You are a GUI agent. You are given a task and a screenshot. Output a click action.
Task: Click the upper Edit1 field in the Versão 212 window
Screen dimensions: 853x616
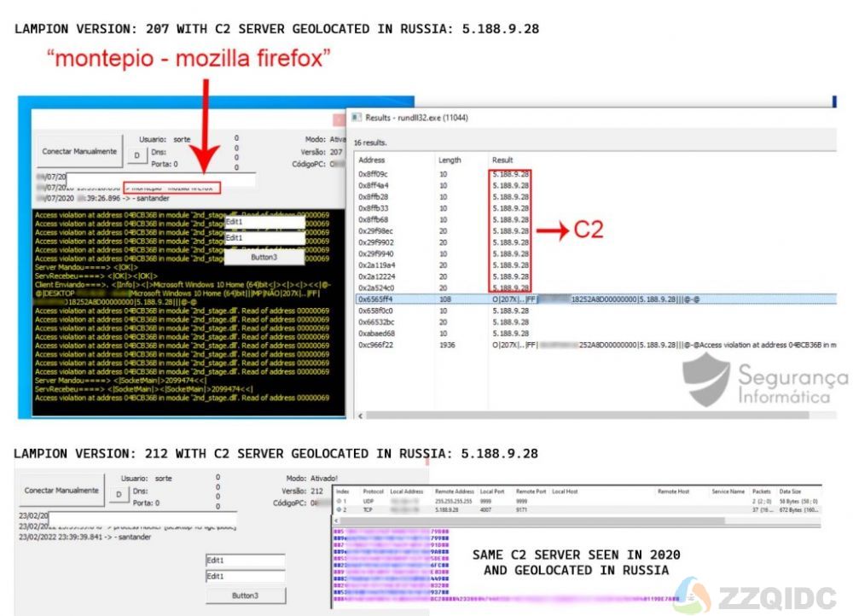point(246,561)
